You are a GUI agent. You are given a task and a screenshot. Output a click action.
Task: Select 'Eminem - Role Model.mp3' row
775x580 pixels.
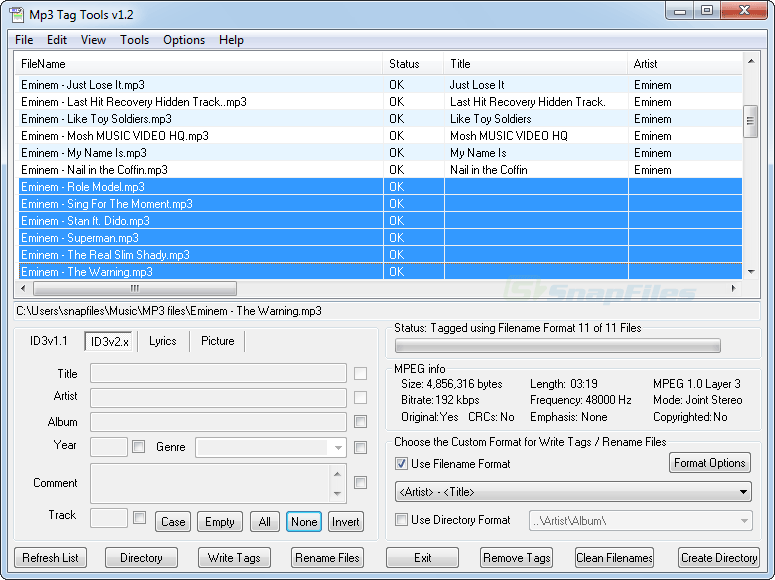coord(380,187)
